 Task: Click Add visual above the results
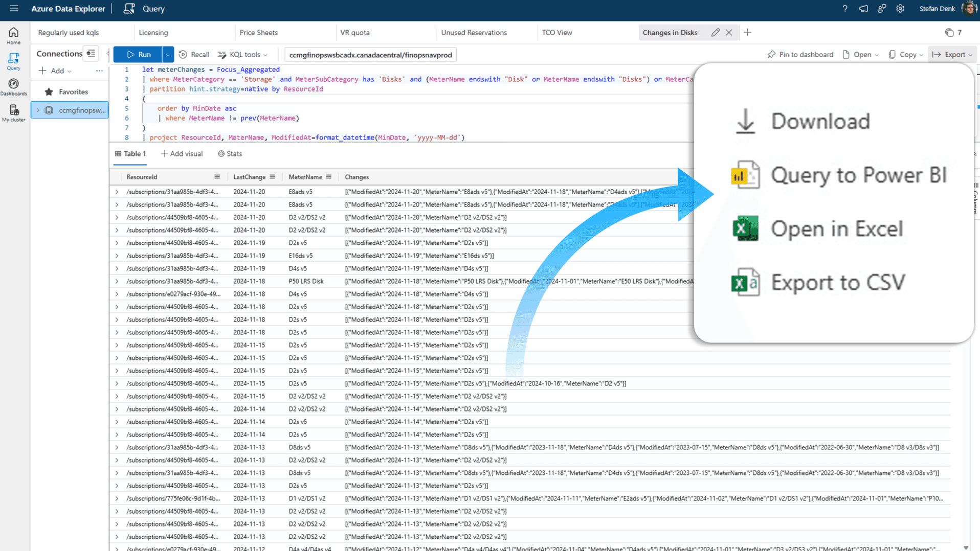(182, 153)
